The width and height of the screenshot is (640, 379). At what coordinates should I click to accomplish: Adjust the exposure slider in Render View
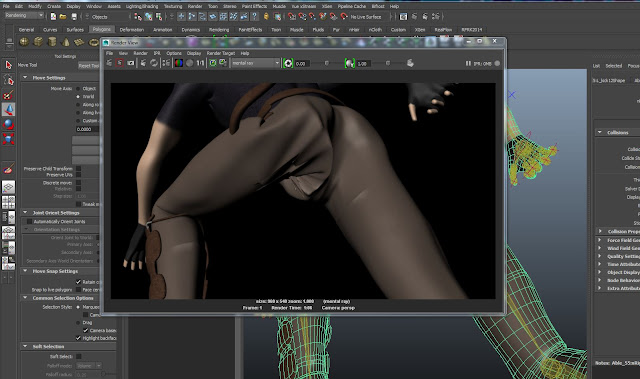327,63
